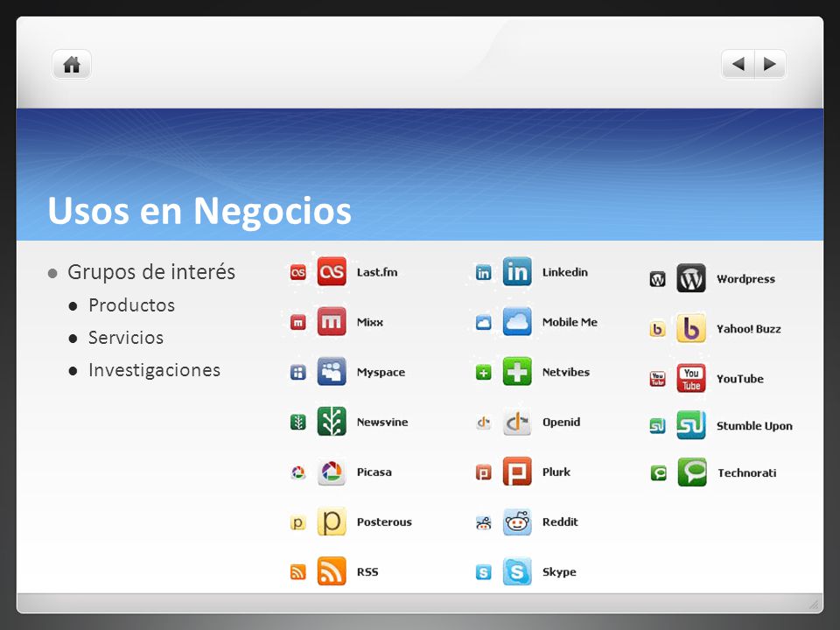
Task: Click the small Plurk icon
Action: pos(483,472)
